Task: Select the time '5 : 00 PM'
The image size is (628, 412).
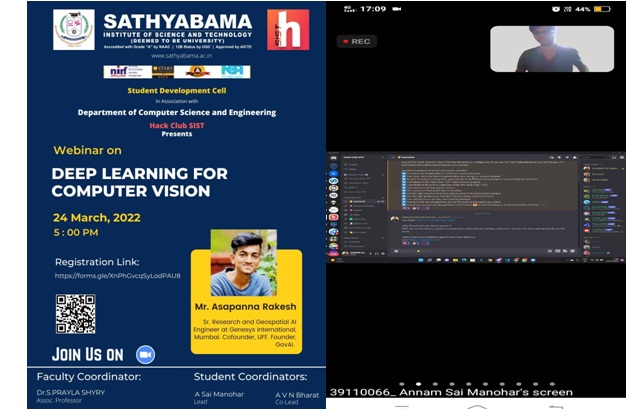Action: coord(76,233)
